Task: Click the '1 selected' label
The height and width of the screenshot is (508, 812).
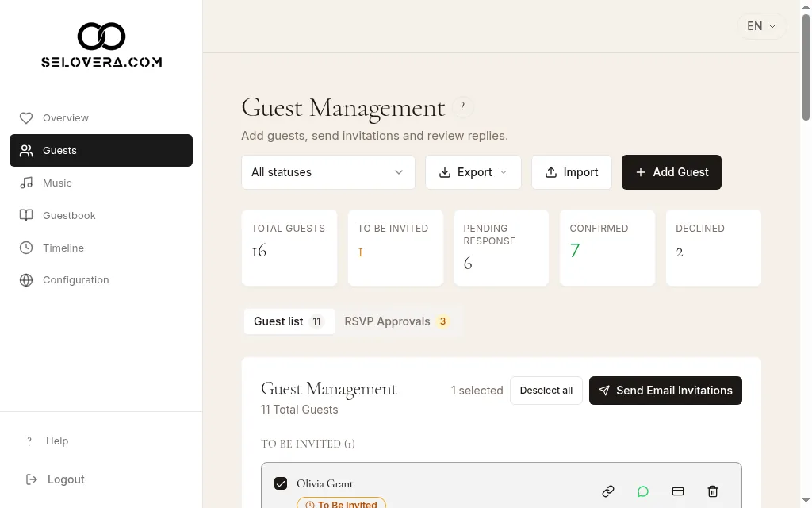Action: point(477,391)
